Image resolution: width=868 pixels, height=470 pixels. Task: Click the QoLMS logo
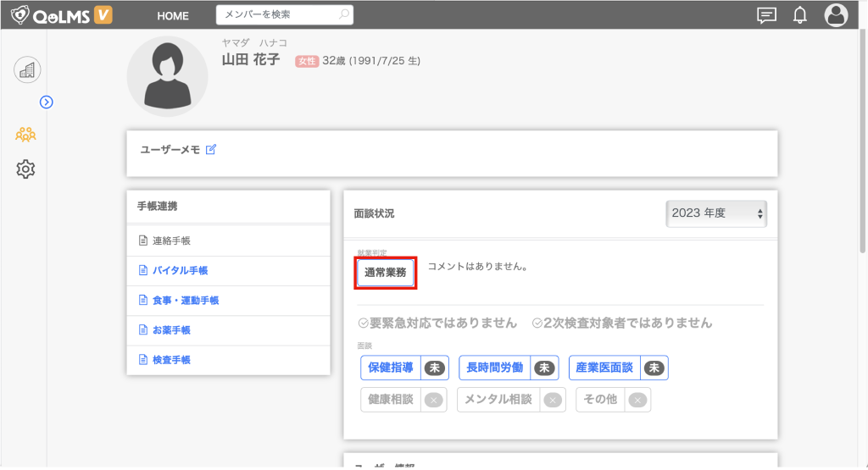pyautogui.click(x=61, y=15)
